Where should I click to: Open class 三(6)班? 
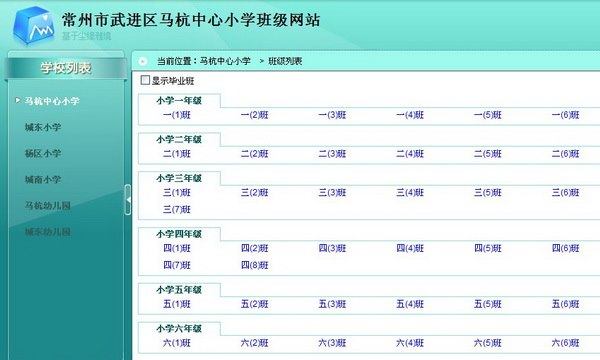(565, 193)
